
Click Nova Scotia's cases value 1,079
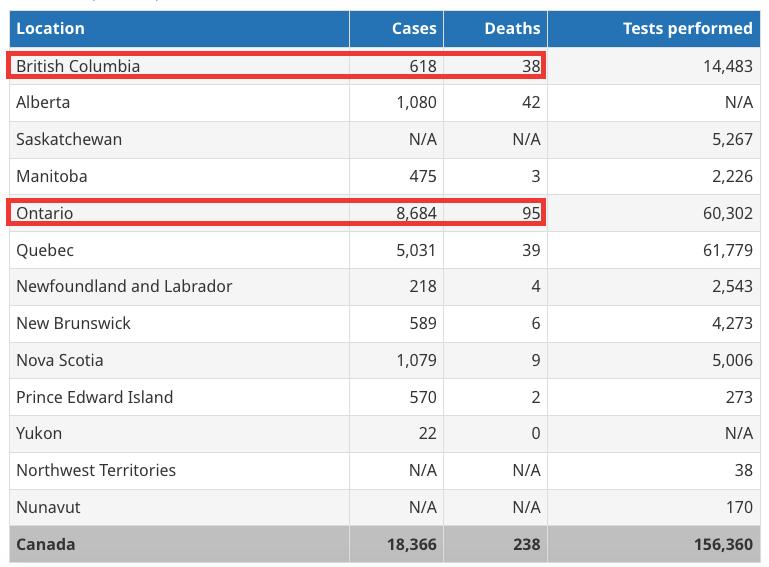click(x=416, y=360)
